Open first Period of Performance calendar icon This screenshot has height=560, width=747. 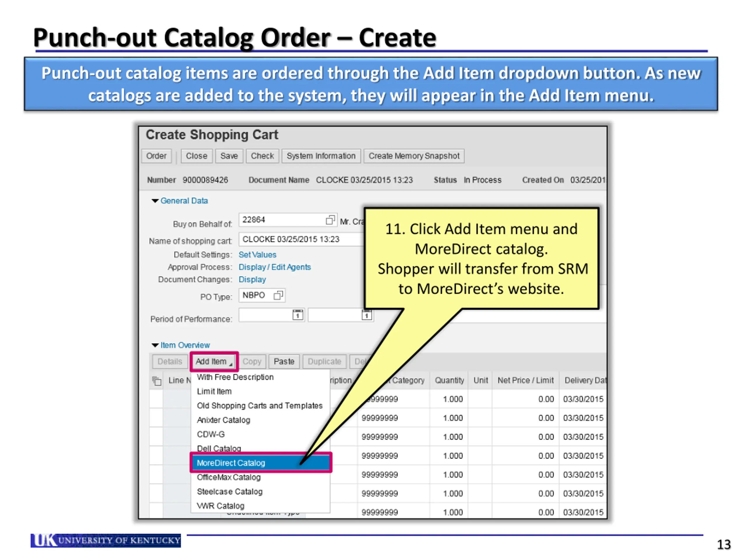tap(298, 315)
